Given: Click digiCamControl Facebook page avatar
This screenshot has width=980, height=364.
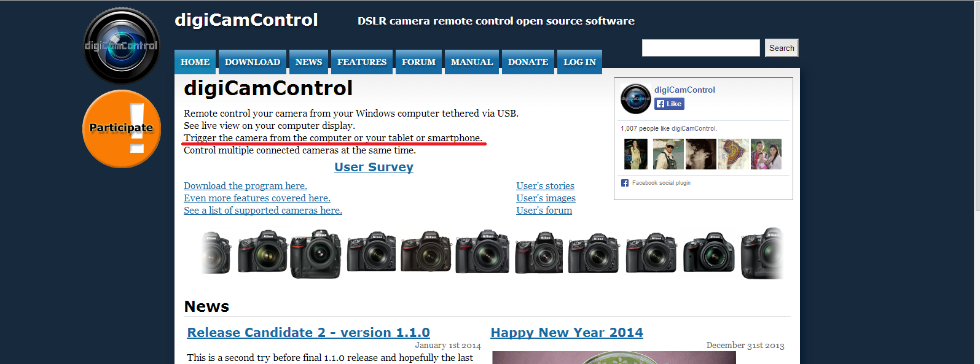Looking at the screenshot, I should tap(635, 98).
